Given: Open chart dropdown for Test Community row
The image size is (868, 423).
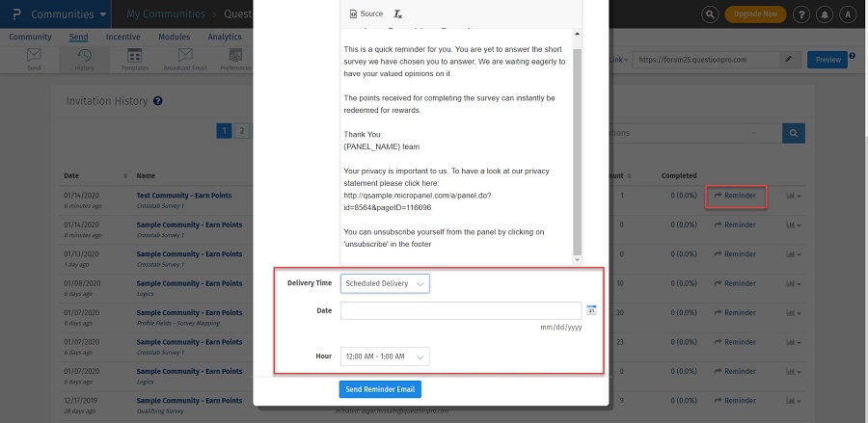Looking at the screenshot, I should [x=794, y=196].
